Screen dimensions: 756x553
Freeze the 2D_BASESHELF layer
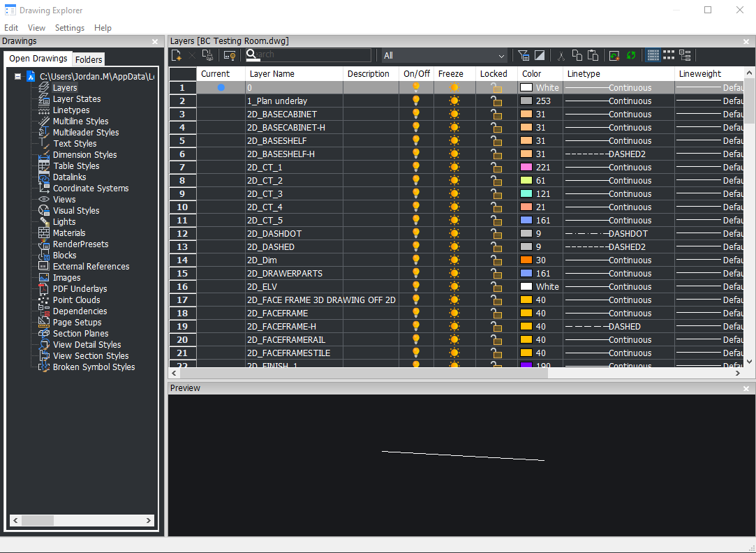tap(454, 140)
